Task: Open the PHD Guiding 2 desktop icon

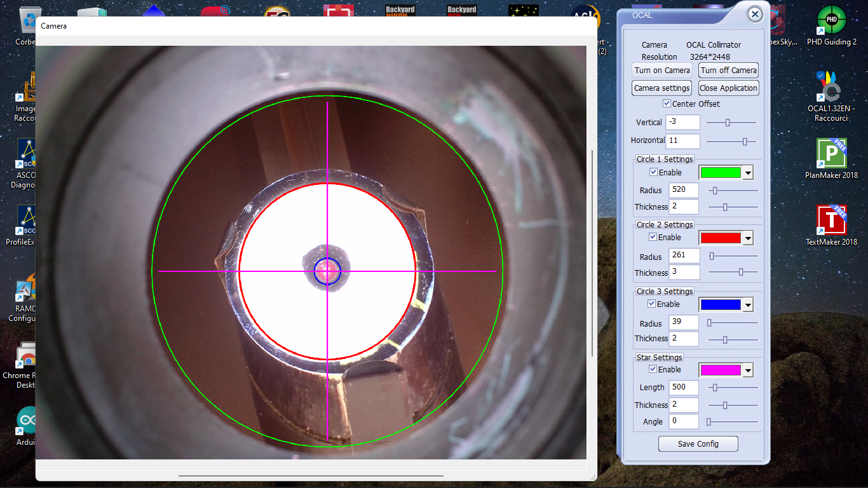Action: click(x=832, y=25)
